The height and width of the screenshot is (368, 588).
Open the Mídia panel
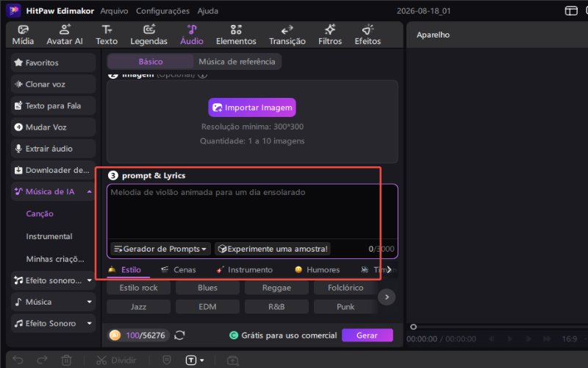(23, 35)
